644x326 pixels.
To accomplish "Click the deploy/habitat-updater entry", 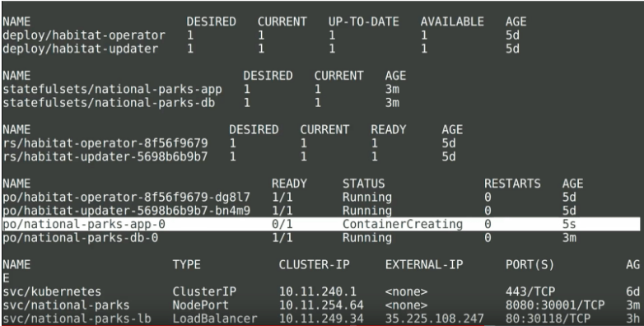I will [81, 49].
